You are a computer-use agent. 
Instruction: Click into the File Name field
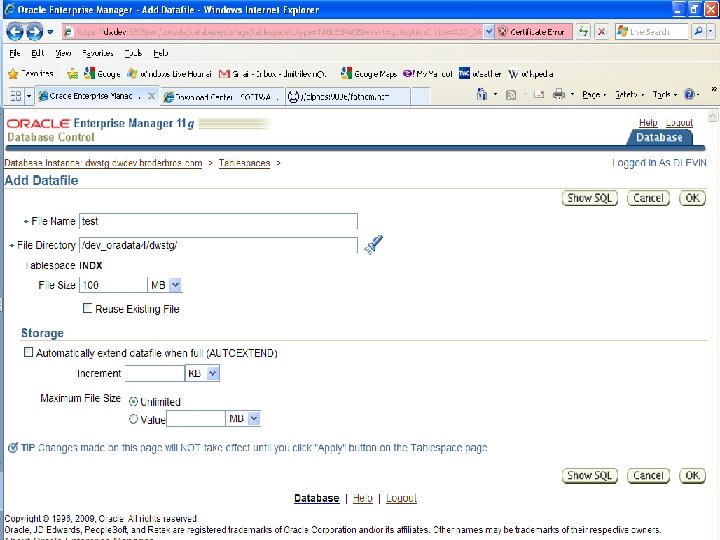[218, 221]
